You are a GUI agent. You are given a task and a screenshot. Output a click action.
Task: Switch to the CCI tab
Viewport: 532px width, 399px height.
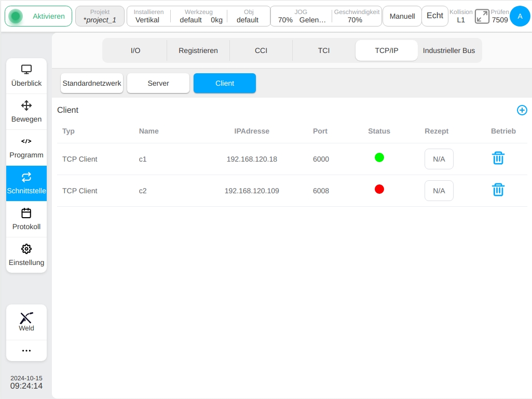[x=261, y=50]
